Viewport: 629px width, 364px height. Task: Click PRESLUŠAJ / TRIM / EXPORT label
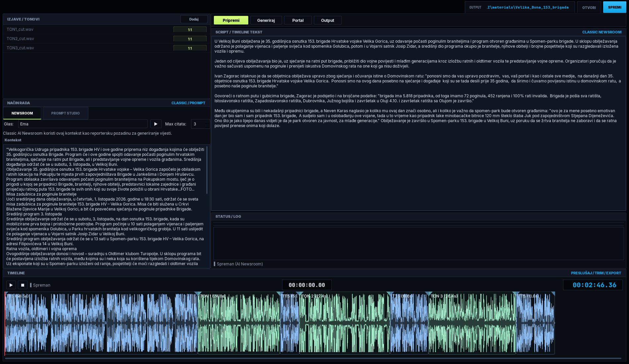coord(596,273)
